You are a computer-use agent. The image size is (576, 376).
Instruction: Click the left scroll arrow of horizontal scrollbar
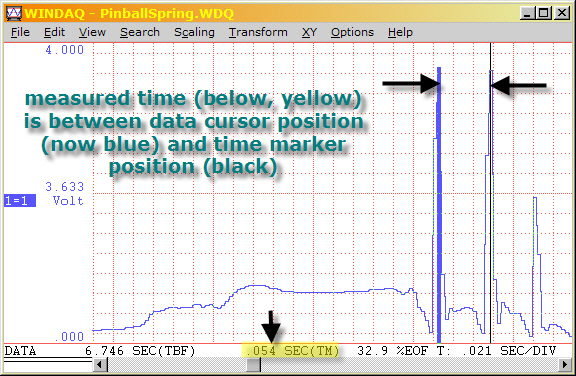pyautogui.click(x=99, y=365)
